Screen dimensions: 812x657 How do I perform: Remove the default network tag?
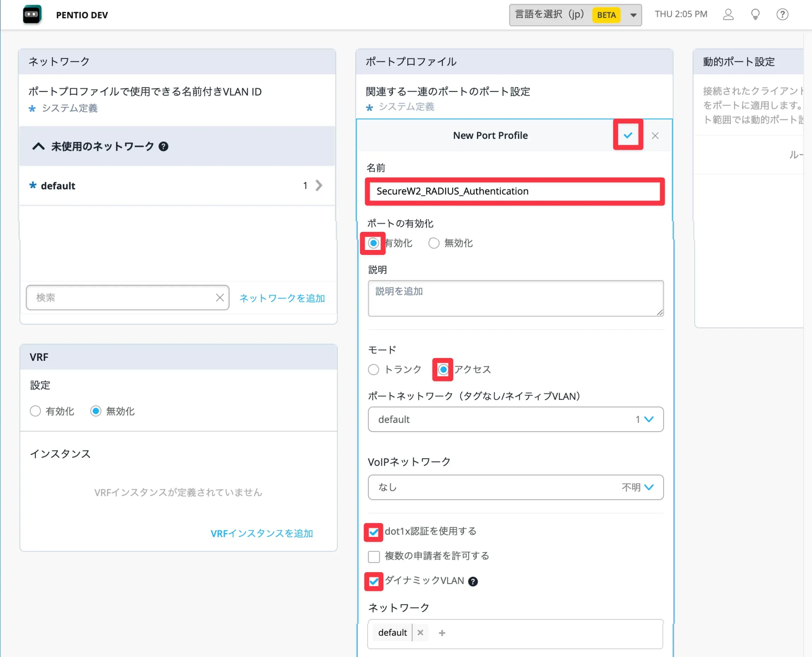point(420,632)
